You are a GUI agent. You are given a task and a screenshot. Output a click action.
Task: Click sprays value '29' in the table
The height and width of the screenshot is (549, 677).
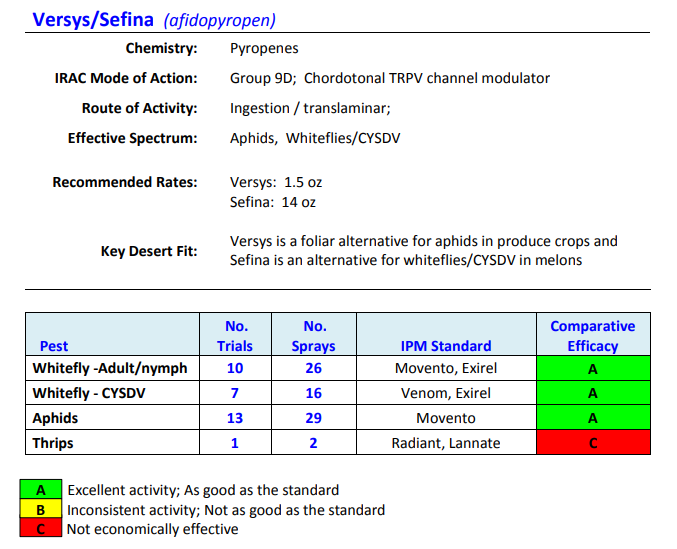click(x=313, y=418)
